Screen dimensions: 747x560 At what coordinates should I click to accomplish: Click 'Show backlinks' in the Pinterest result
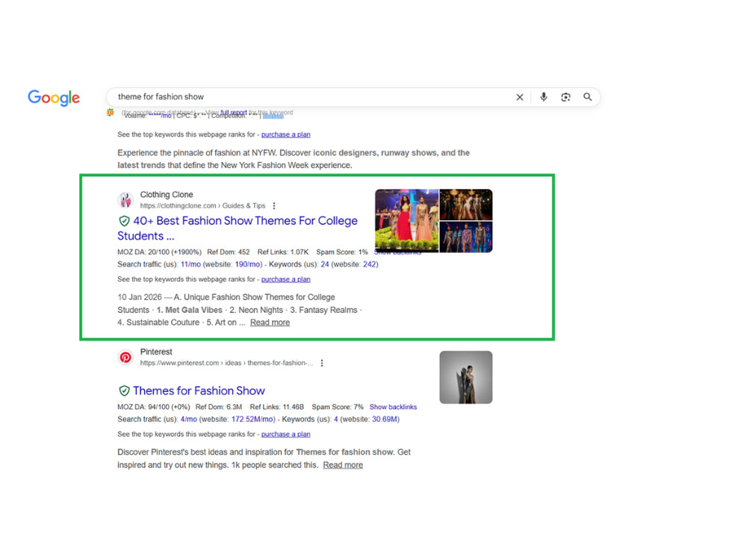tap(393, 407)
